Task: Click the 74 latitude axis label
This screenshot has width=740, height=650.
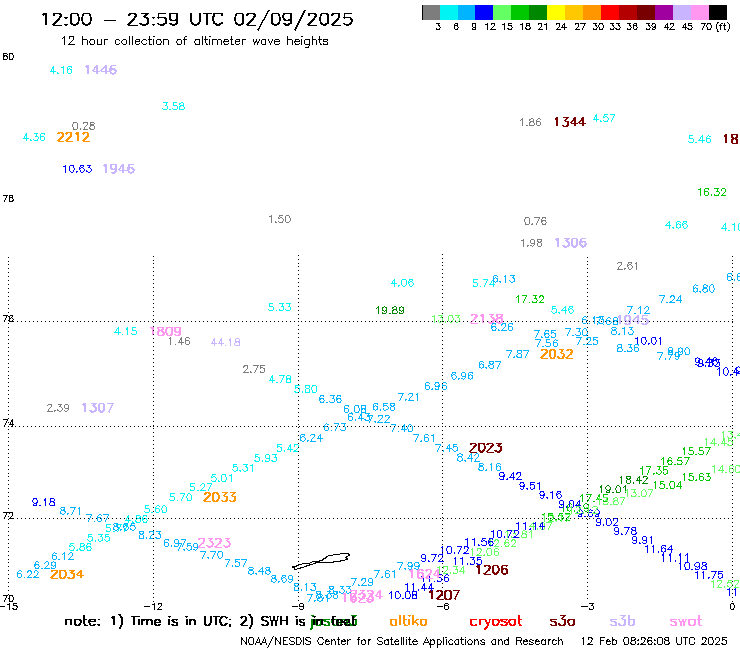Action: pyautogui.click(x=8, y=423)
